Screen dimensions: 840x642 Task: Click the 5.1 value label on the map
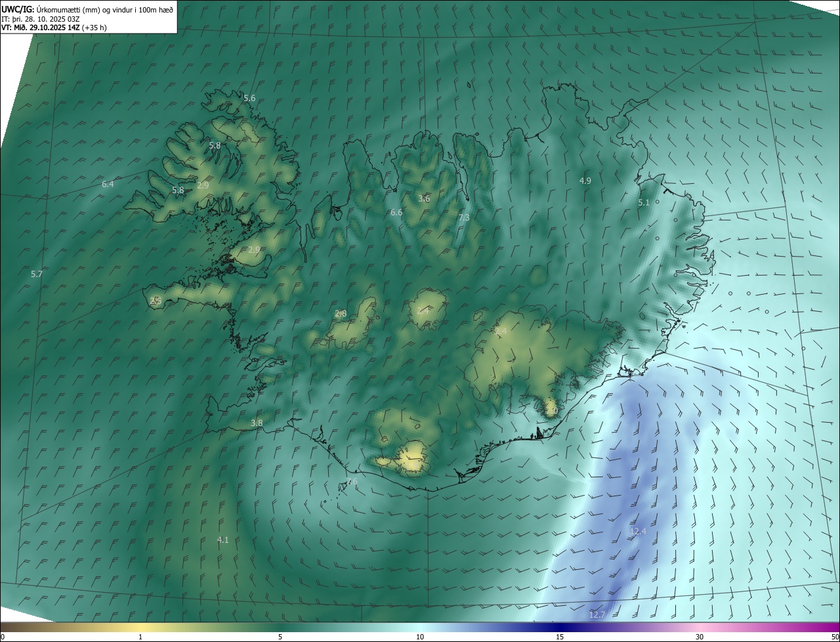click(x=644, y=203)
